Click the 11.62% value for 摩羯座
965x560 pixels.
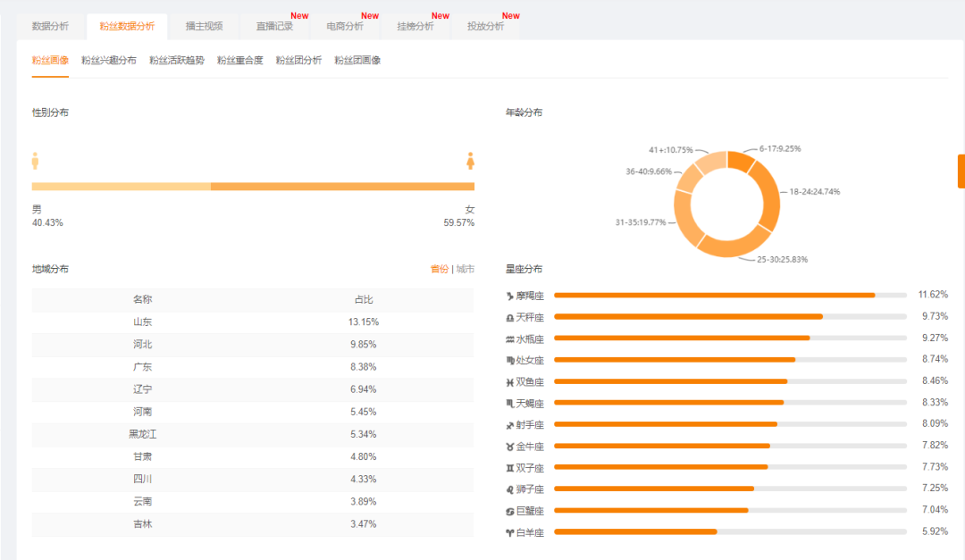pos(933,295)
